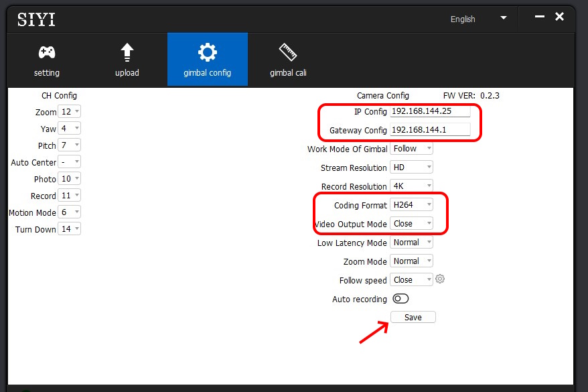Click the SIYI logo
This screenshot has height=392, width=588.
coord(36,19)
